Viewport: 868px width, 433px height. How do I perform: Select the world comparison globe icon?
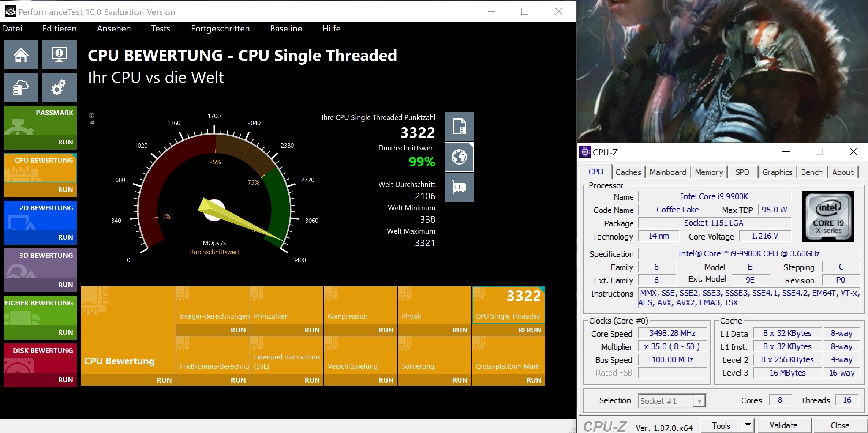[x=459, y=157]
